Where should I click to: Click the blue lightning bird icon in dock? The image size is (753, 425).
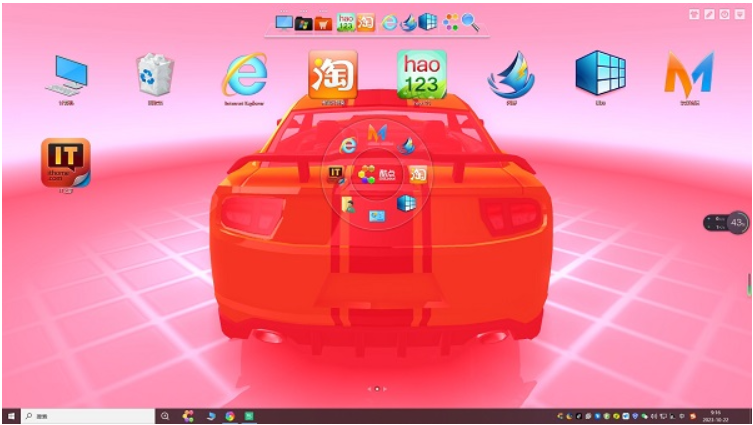pyautogui.click(x=409, y=23)
